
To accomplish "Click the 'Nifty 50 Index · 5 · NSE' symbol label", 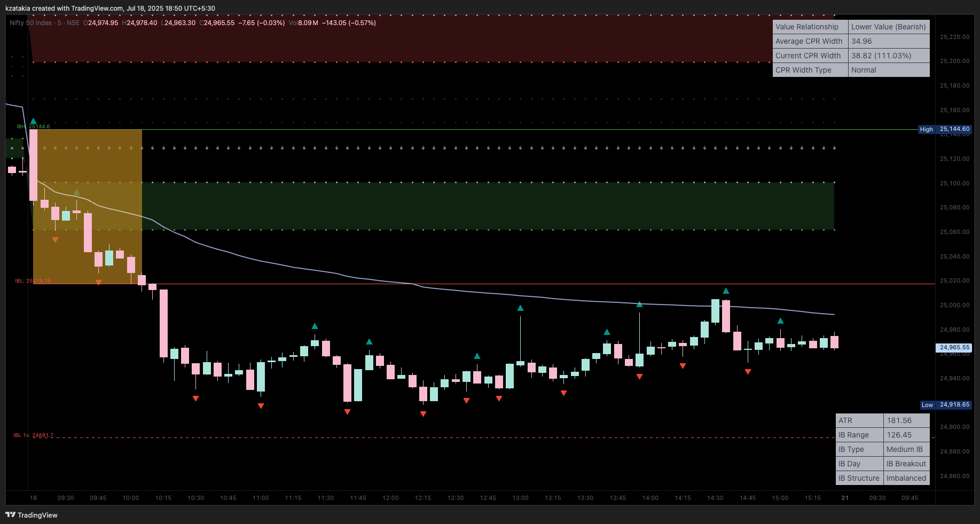I will 44,23.
